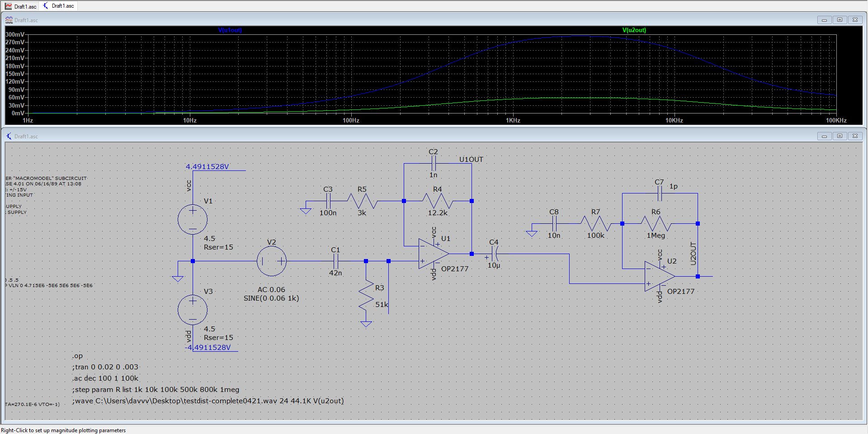This screenshot has width=868, height=434.
Task: Click the .ac dec 100 1 100k directive
Action: (105, 378)
